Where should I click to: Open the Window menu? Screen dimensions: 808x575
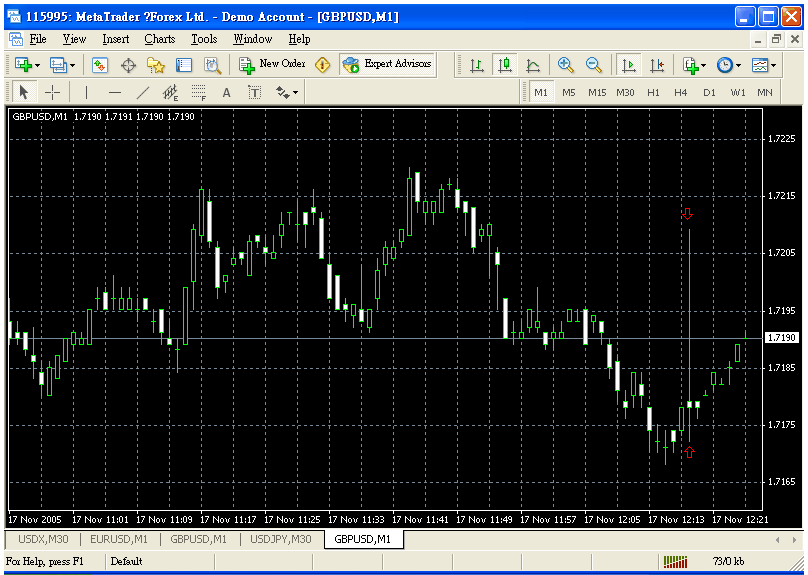point(252,39)
